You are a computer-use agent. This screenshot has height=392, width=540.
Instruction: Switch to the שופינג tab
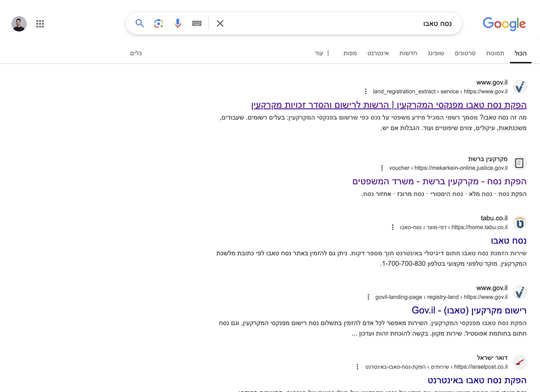436,53
